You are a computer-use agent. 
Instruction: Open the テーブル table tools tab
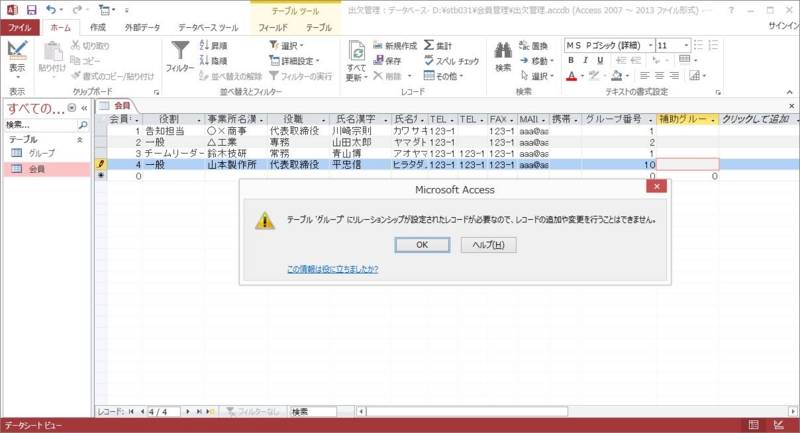(x=319, y=28)
